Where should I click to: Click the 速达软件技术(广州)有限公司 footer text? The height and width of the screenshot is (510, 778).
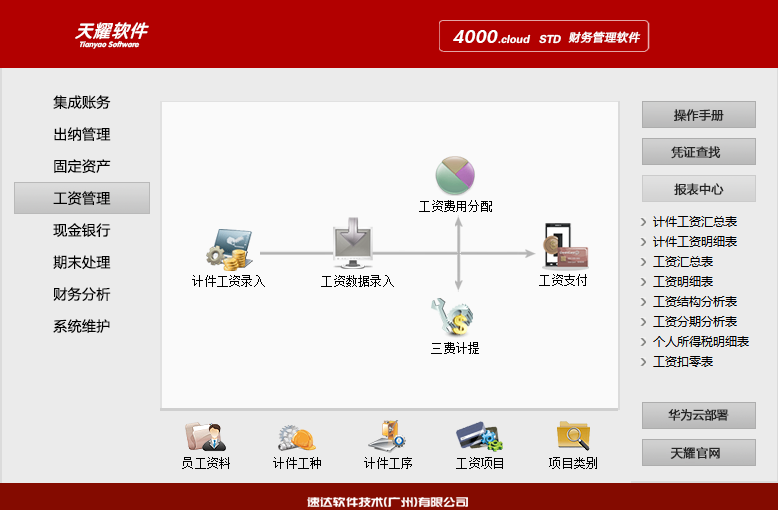(x=388, y=502)
